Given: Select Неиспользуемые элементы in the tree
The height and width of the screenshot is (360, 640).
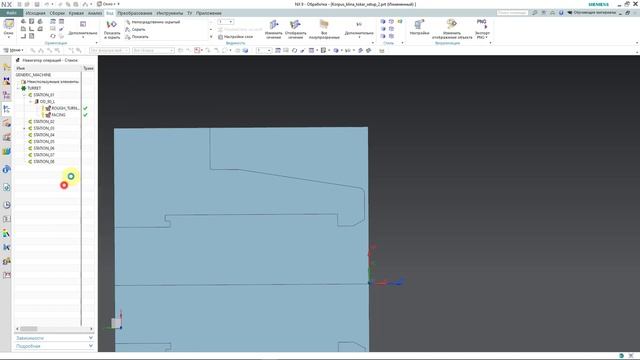Looking at the screenshot, I should tap(50, 82).
